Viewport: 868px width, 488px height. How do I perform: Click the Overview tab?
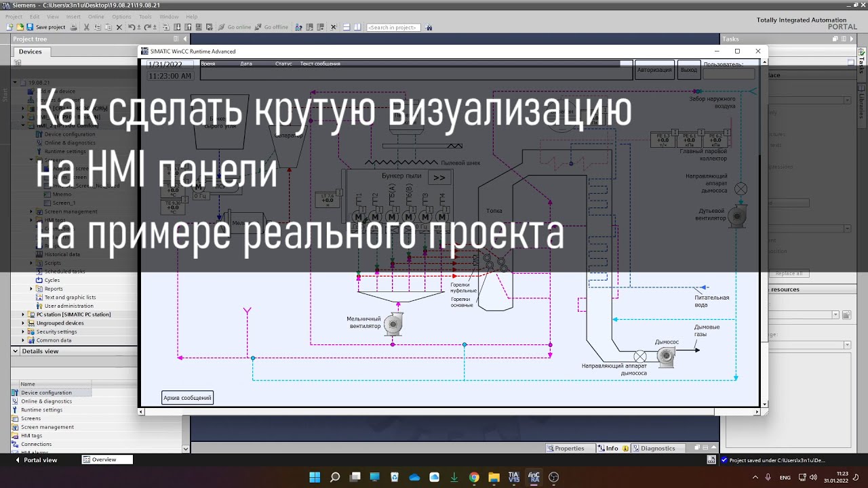[x=107, y=460]
